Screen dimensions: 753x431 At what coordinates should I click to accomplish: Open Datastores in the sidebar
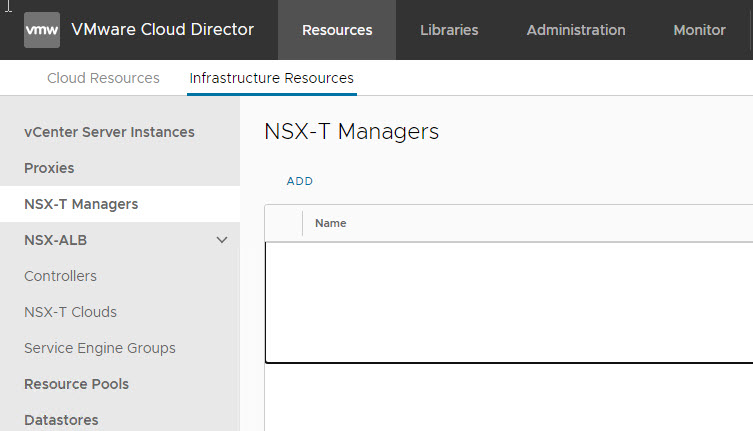tap(61, 420)
